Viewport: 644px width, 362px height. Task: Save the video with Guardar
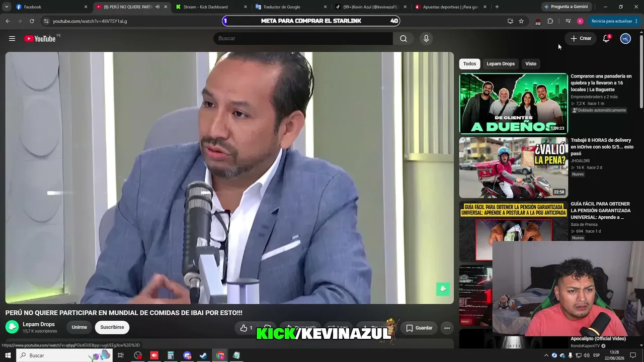click(419, 328)
